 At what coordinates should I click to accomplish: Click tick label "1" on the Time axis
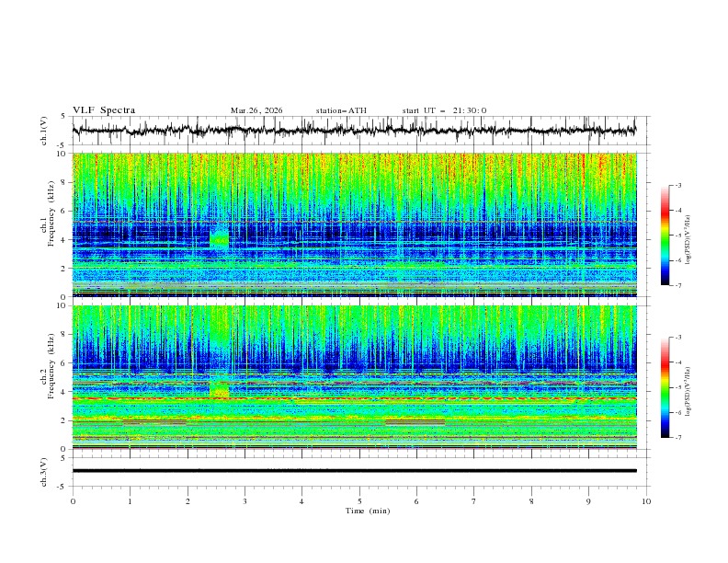pos(130,501)
